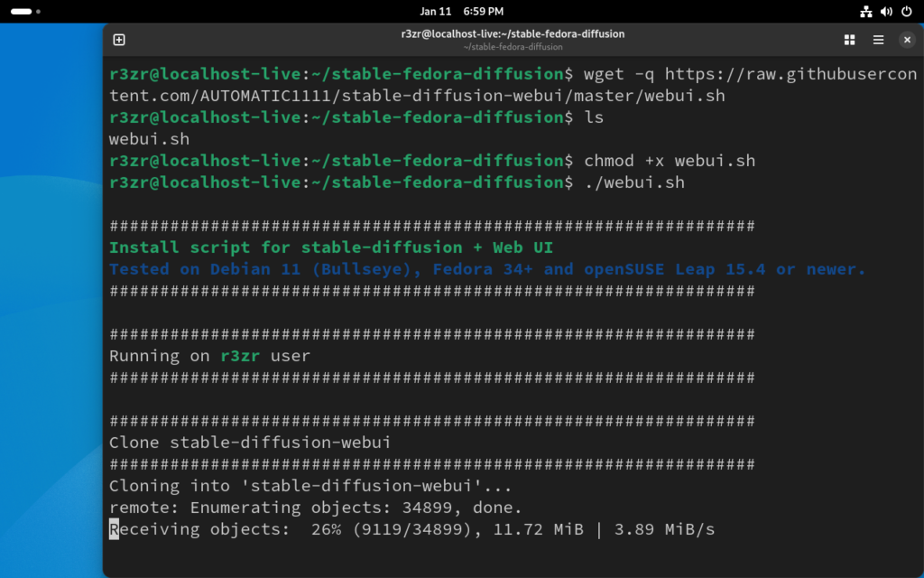Screen dimensions: 924x578
Task: Click the titlebar subtitle ~/stable-fedora-diffusion
Action: click(x=513, y=47)
